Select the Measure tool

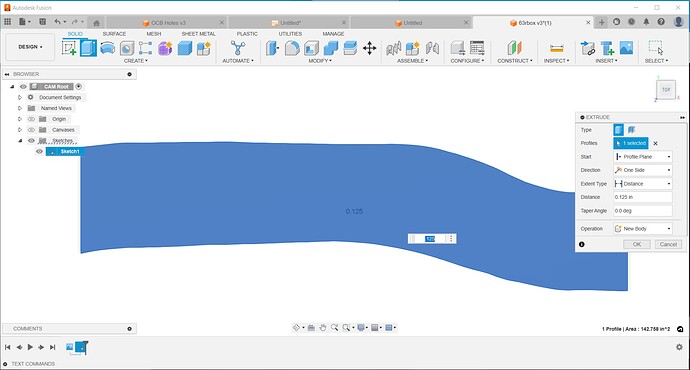pyautogui.click(x=557, y=48)
